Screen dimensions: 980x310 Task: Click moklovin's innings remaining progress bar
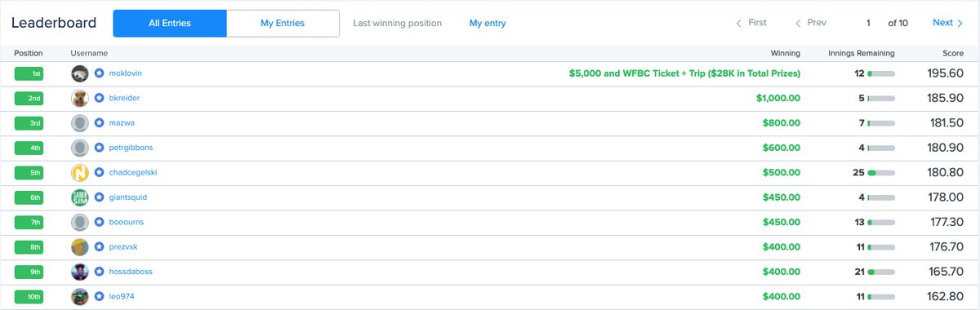click(x=881, y=73)
